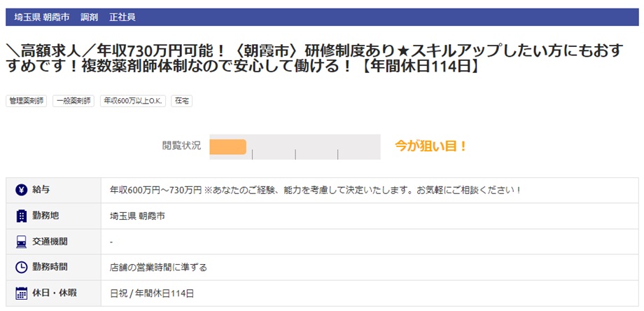
Task: Click the 交通機関 row label
Action: point(50,242)
